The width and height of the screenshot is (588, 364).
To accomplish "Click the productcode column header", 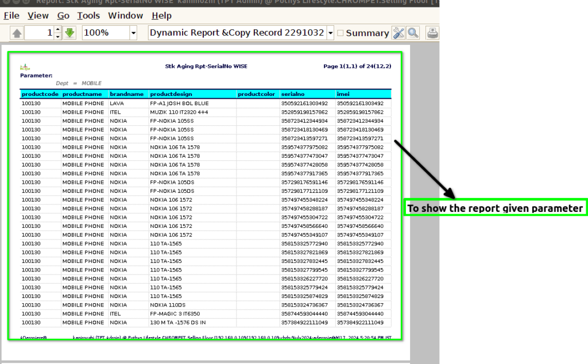I will pyautogui.click(x=40, y=94).
